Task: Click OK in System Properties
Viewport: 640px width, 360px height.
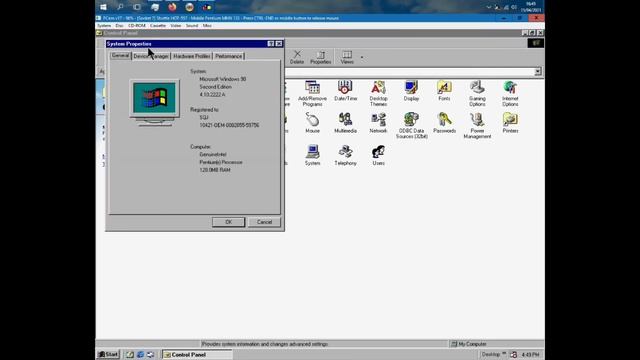Action: pyautogui.click(x=229, y=222)
